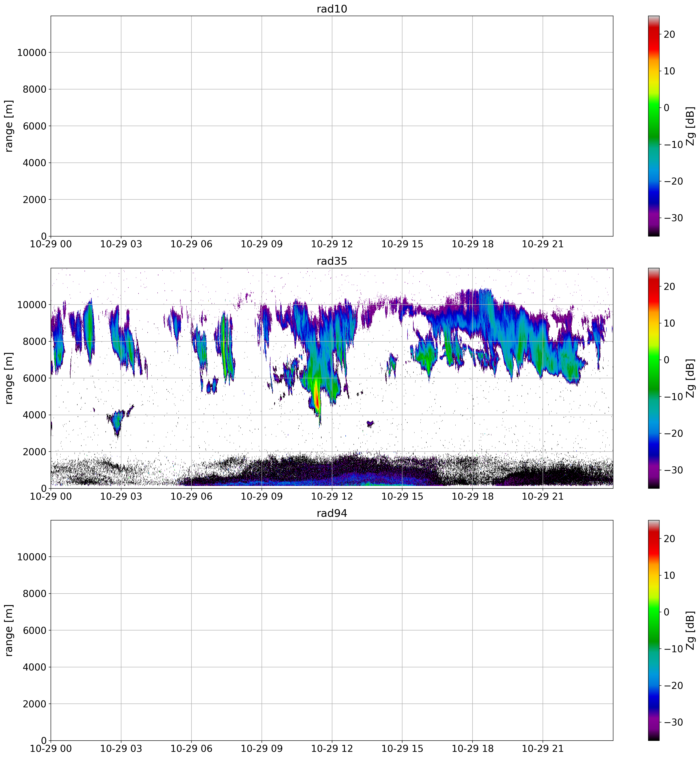Click the rad10 plot title

(x=332, y=9)
